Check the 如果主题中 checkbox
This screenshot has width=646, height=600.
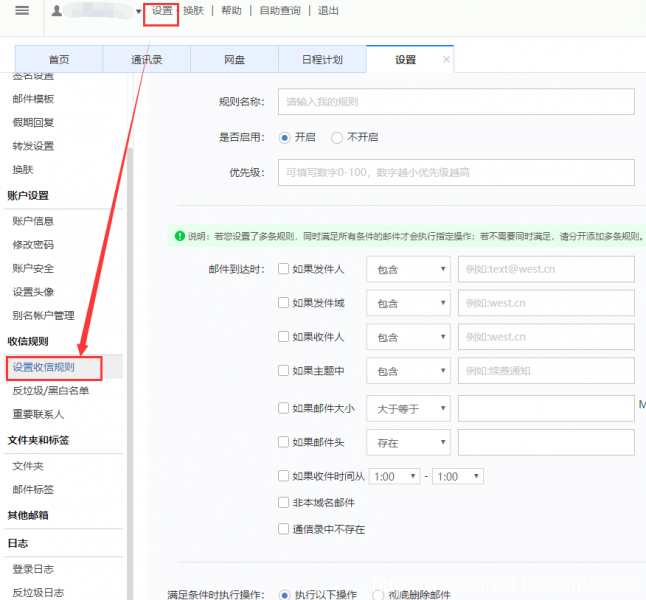[283, 370]
